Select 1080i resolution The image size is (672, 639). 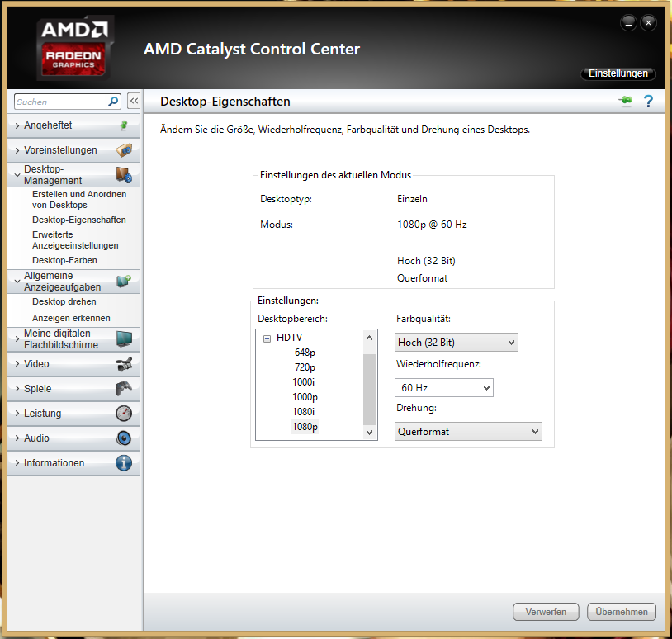[304, 412]
